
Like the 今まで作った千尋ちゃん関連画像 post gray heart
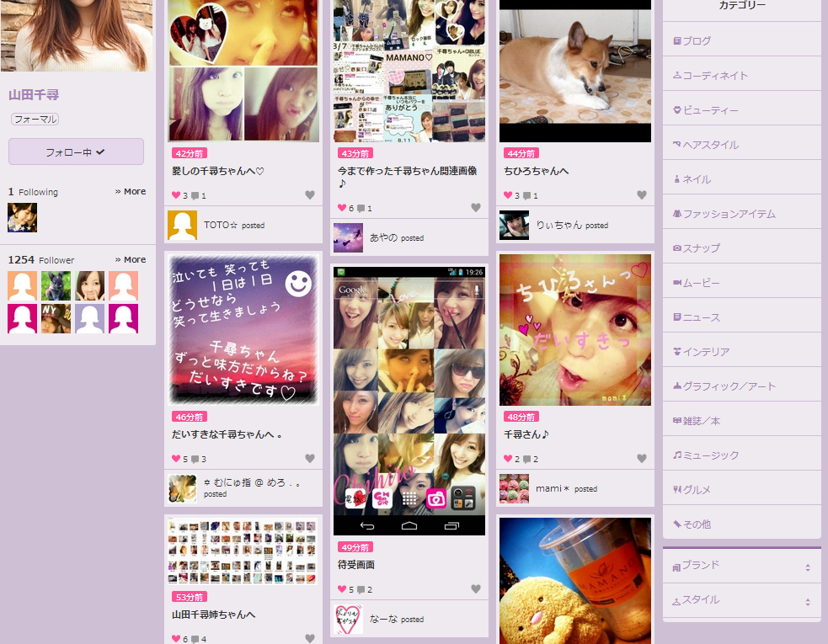pos(476,207)
